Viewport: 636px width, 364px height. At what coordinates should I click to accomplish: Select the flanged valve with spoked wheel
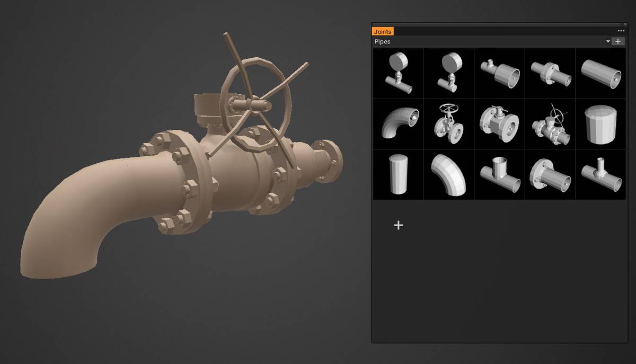coord(550,123)
